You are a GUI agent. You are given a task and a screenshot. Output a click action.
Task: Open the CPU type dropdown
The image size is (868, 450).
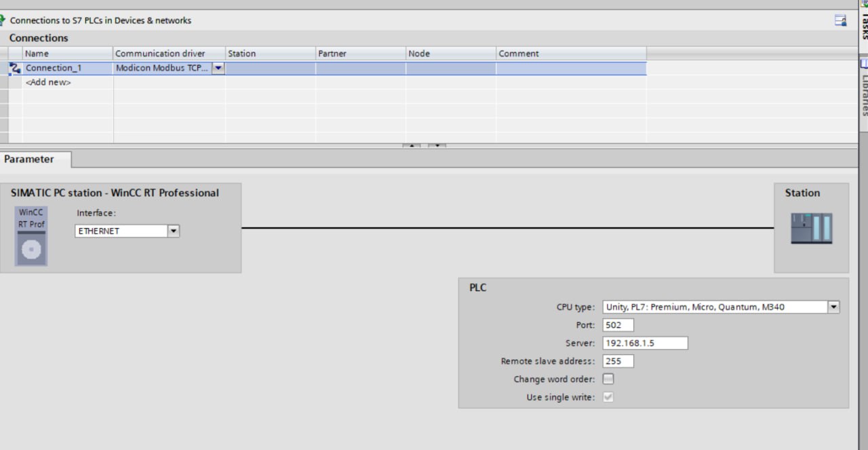coord(833,307)
